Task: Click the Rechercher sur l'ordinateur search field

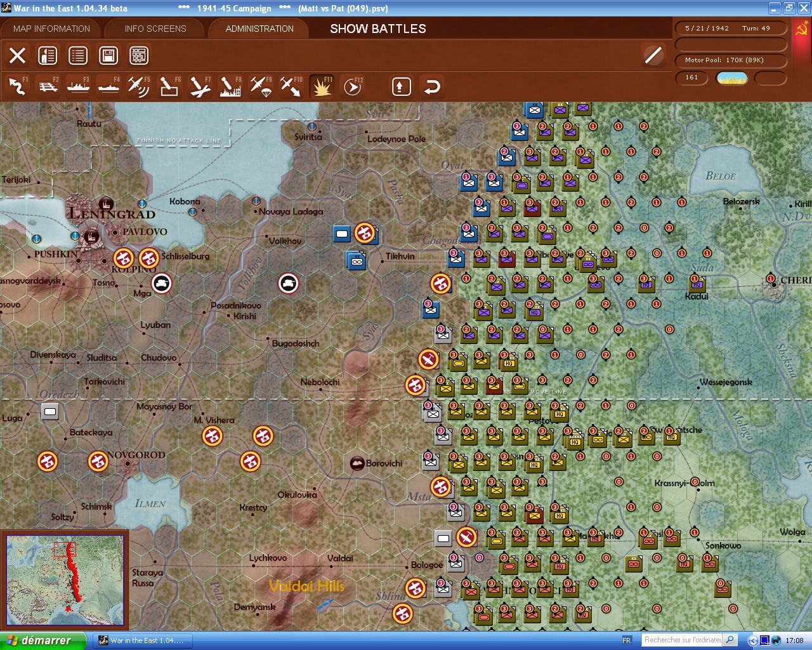Action: point(683,640)
